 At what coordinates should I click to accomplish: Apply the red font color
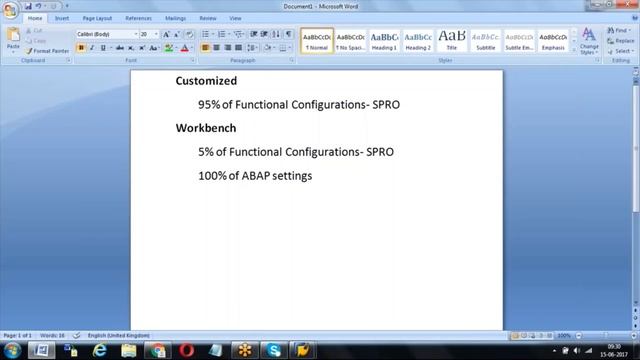click(184, 48)
